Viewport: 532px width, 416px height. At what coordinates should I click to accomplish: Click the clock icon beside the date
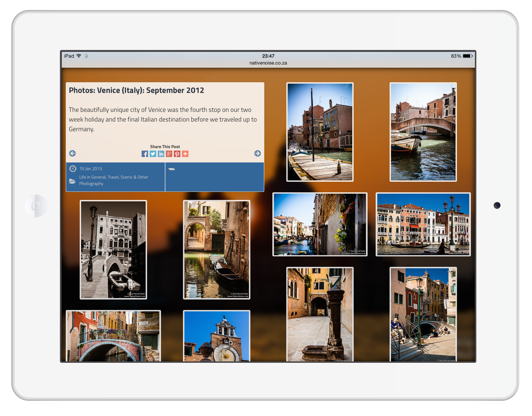(x=73, y=168)
